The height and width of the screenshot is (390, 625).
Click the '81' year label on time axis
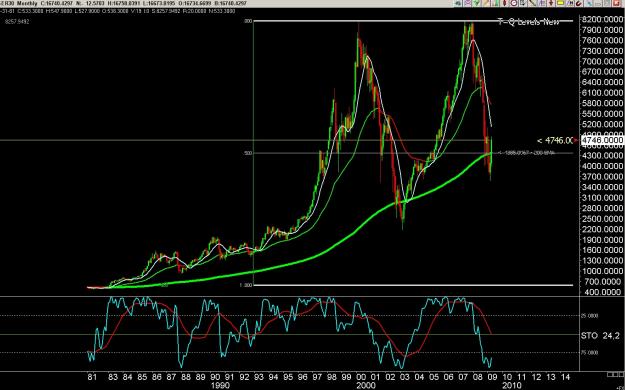coord(92,377)
